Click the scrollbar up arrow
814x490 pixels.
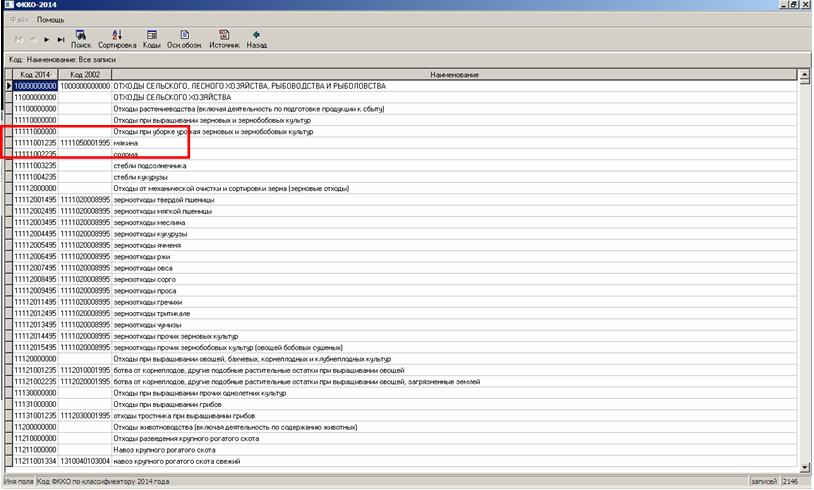click(x=804, y=76)
